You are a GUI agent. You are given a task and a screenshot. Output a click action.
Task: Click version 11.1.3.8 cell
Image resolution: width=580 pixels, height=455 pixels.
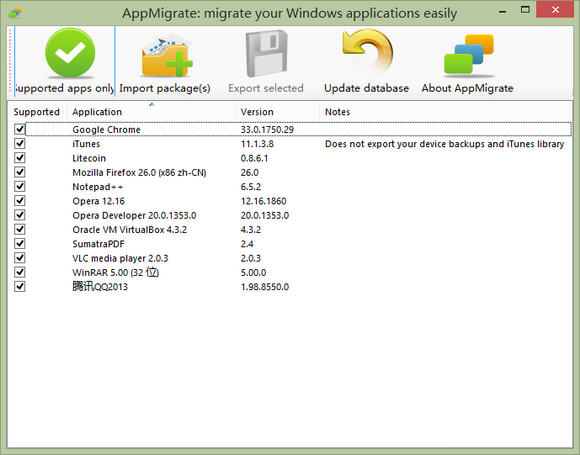point(257,144)
